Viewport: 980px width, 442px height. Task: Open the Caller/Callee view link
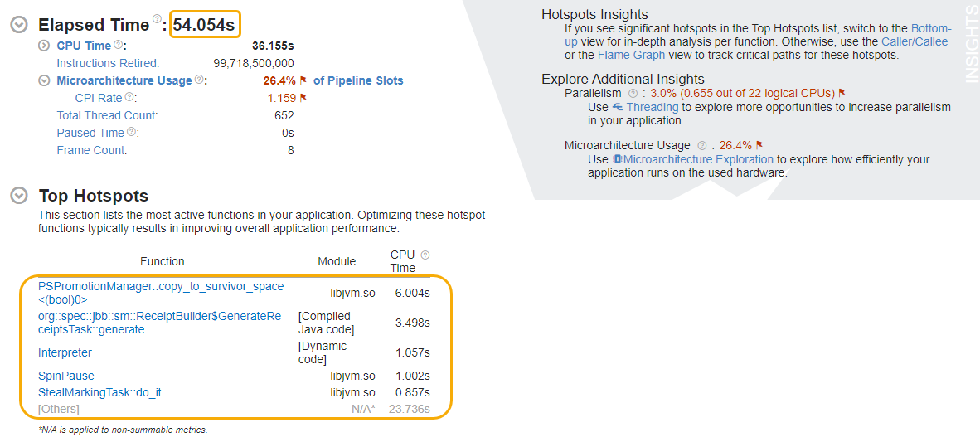click(915, 41)
